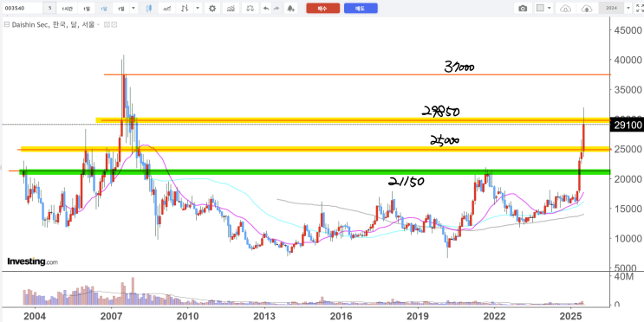Click the red 매수 buy button
The height and width of the screenshot is (322, 644).
(x=322, y=8)
